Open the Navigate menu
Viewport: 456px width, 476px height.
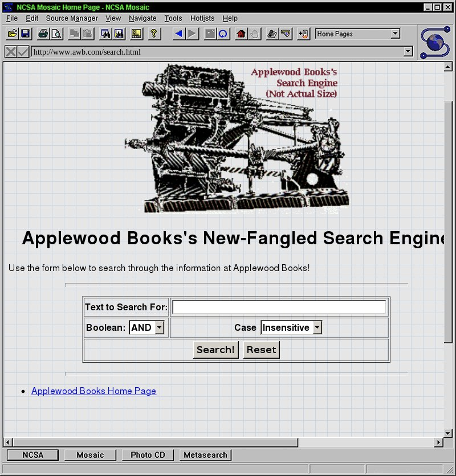(x=142, y=18)
